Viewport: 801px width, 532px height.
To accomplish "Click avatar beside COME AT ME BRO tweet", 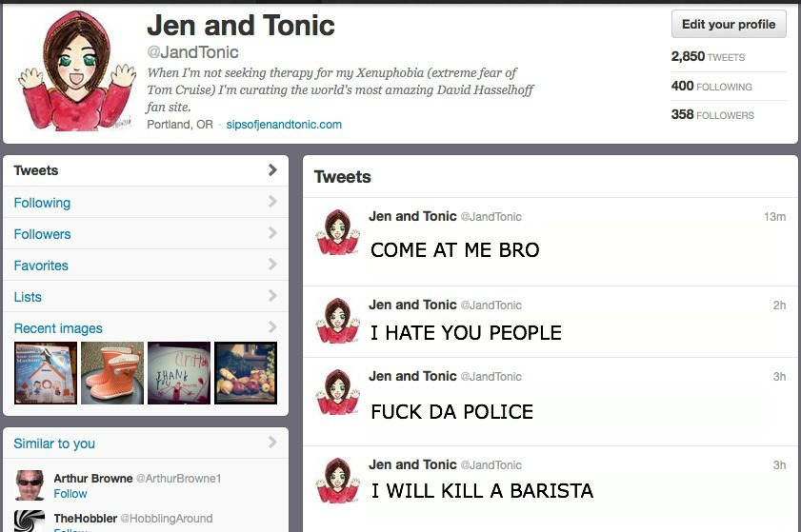I will [338, 232].
